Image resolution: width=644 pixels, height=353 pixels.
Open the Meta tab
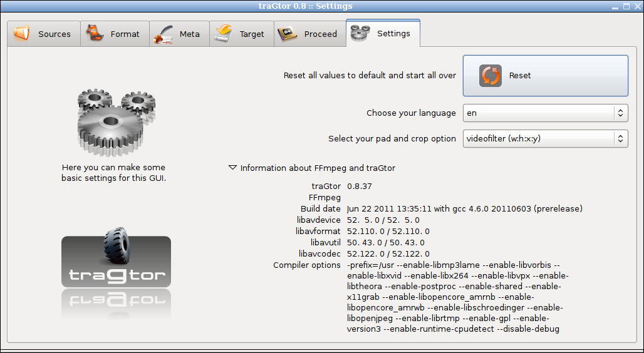click(x=179, y=34)
